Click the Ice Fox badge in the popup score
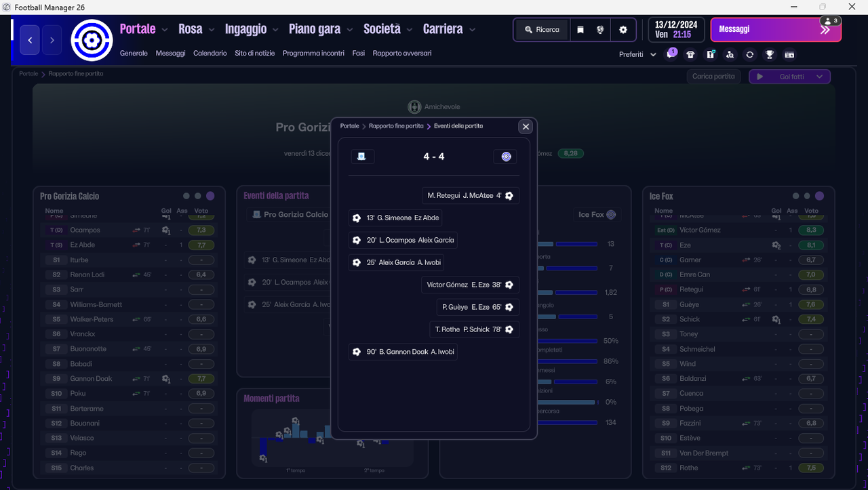This screenshot has height=490, width=868. 505,157
